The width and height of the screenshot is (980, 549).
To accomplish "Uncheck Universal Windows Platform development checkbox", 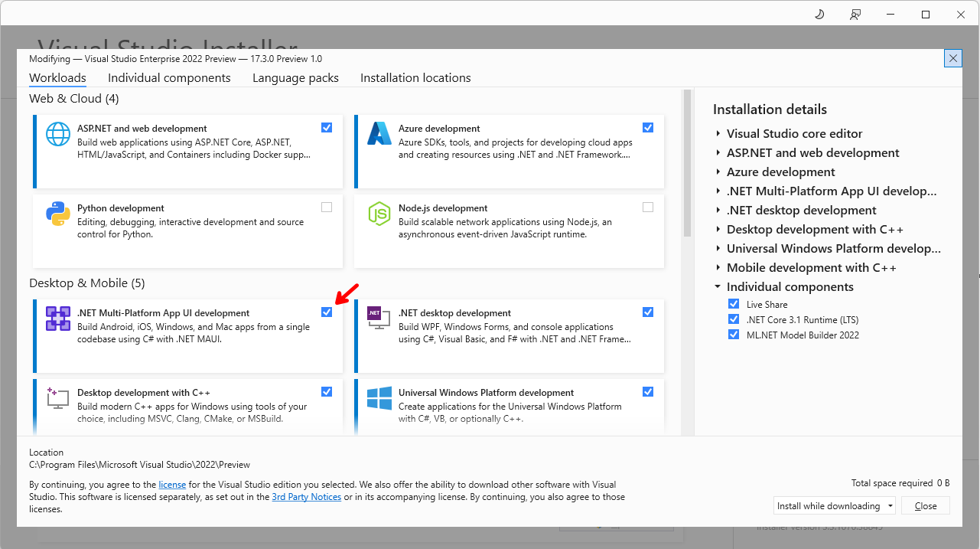I will 648,392.
